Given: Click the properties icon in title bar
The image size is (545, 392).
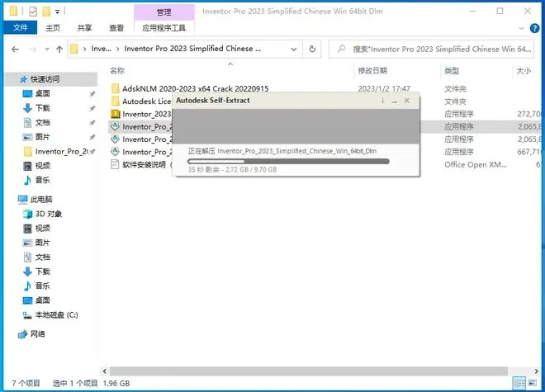Looking at the screenshot, I should pos(33,12).
